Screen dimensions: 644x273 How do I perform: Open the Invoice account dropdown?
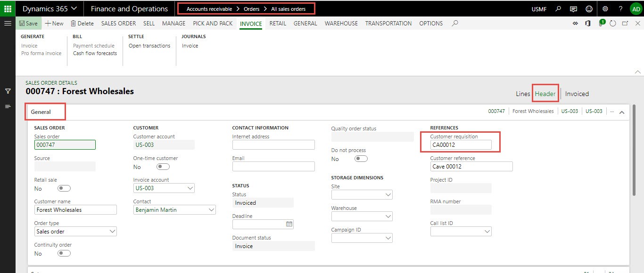click(190, 188)
